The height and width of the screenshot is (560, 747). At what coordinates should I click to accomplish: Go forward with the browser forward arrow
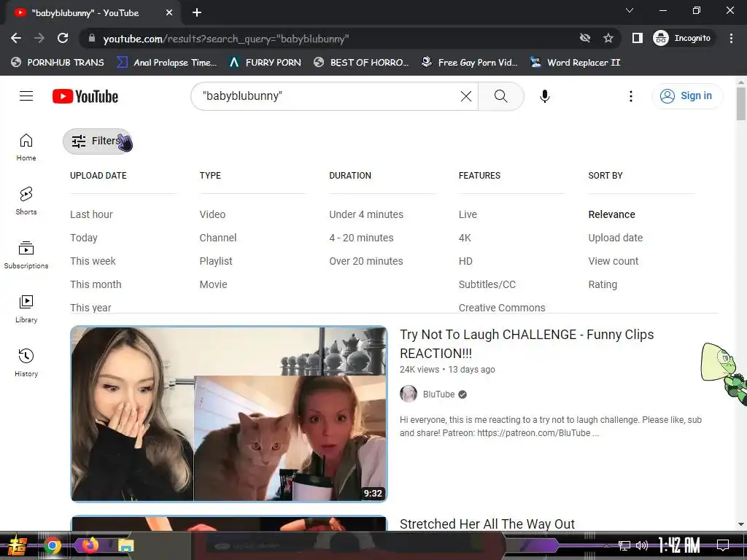click(39, 38)
